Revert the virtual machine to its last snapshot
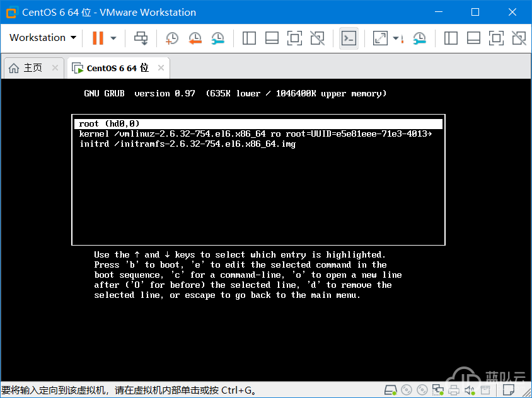This screenshot has width=532, height=398. [x=195, y=38]
